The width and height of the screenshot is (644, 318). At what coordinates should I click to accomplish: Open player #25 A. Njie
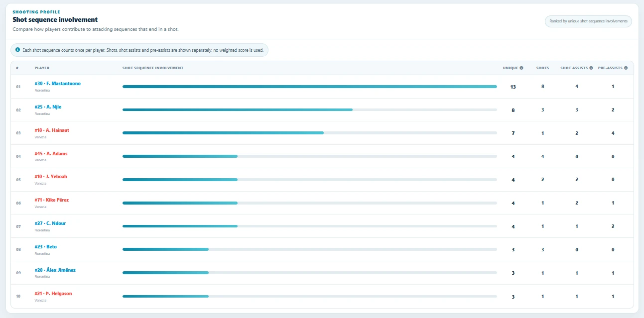point(48,107)
